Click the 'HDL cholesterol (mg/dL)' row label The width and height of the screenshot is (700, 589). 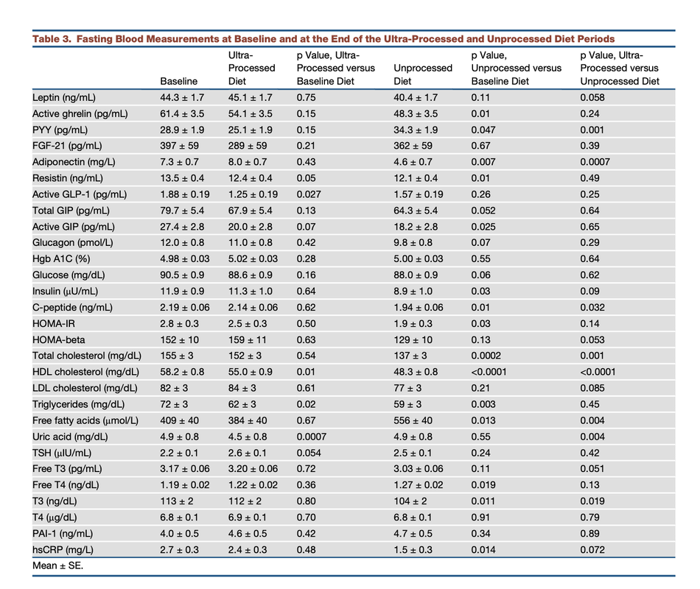click(85, 372)
